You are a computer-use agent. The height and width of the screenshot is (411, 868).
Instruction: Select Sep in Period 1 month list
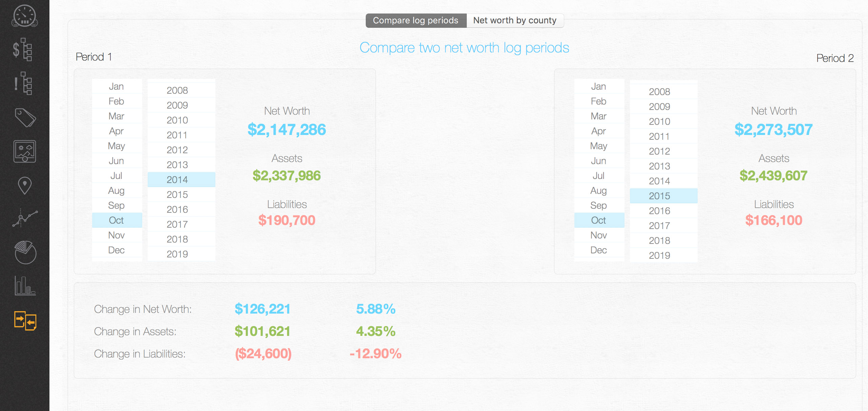117,205
